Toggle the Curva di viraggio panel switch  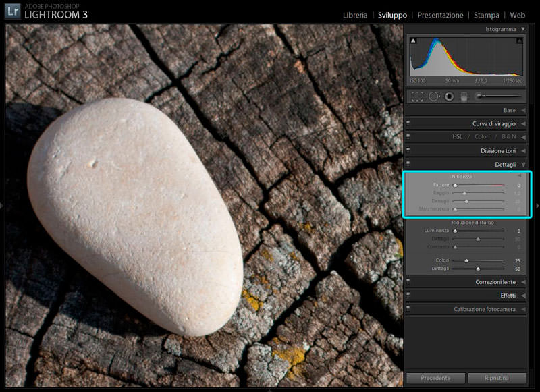(408, 124)
